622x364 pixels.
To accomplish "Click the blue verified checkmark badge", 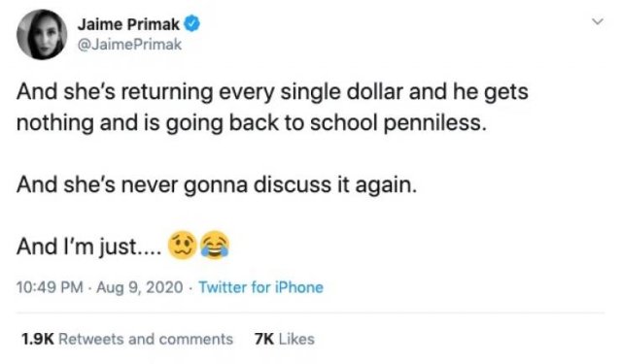I will click(x=192, y=23).
